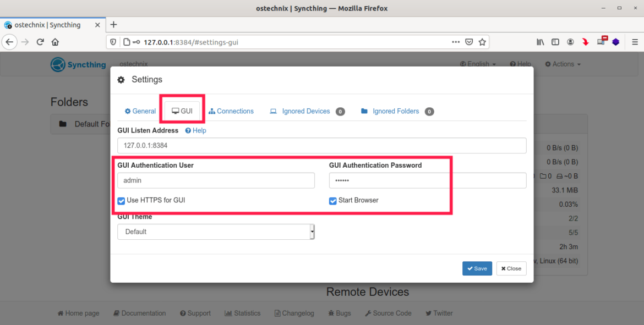Viewport: 644px width, 325px height.
Task: Bookmark the page with the star icon
Action: 482,42
